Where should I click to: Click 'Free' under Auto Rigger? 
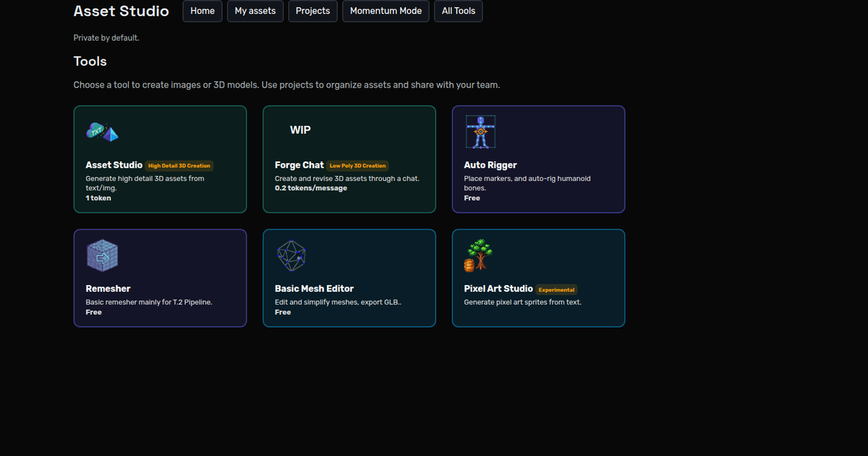point(472,198)
